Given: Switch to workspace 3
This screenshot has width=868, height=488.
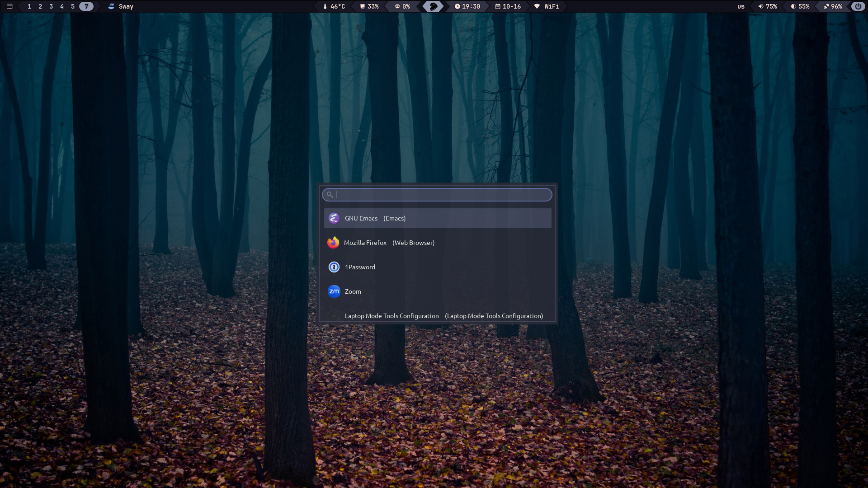Looking at the screenshot, I should [51, 6].
